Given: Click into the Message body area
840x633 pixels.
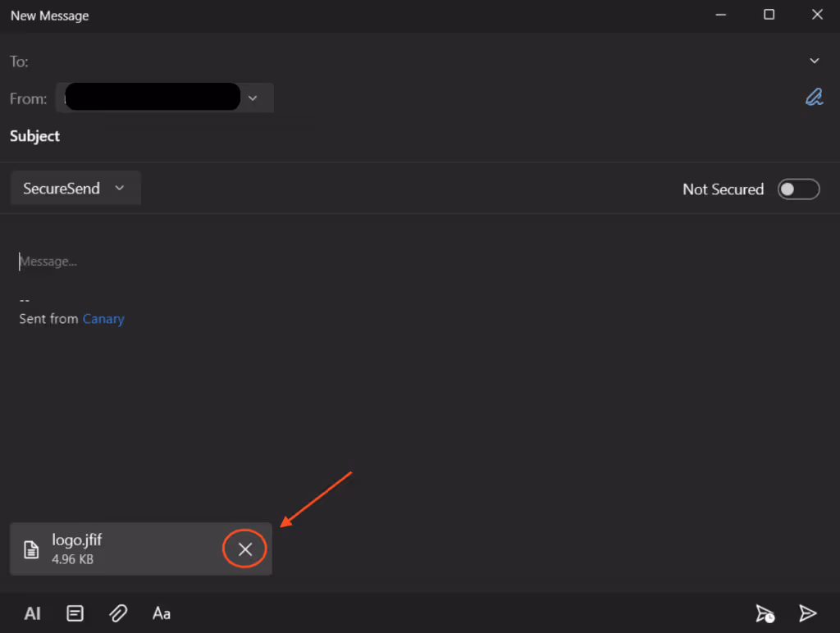Looking at the screenshot, I should (420, 262).
